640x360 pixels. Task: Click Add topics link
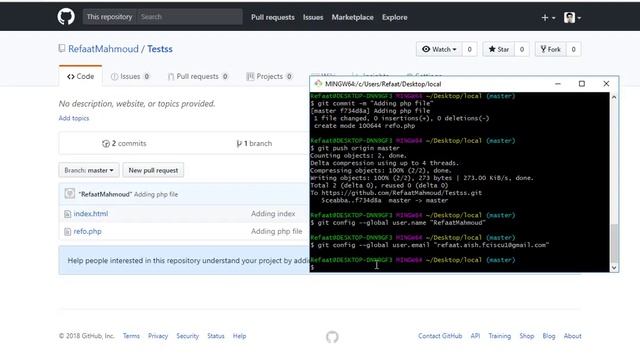pyautogui.click(x=74, y=118)
